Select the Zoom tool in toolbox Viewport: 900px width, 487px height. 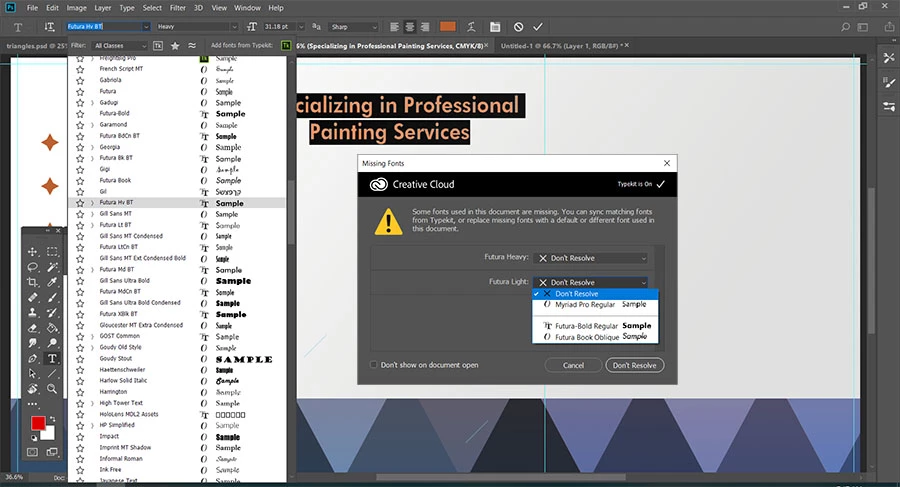[52, 389]
